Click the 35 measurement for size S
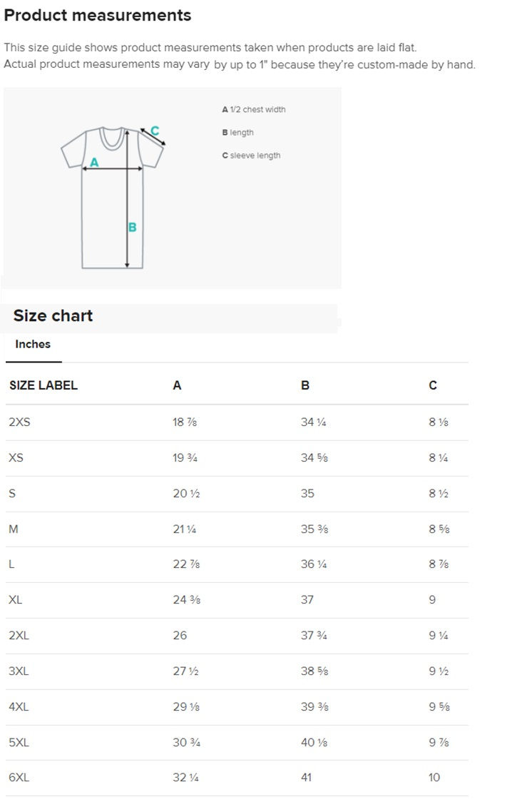The width and height of the screenshot is (532, 802). point(305,493)
